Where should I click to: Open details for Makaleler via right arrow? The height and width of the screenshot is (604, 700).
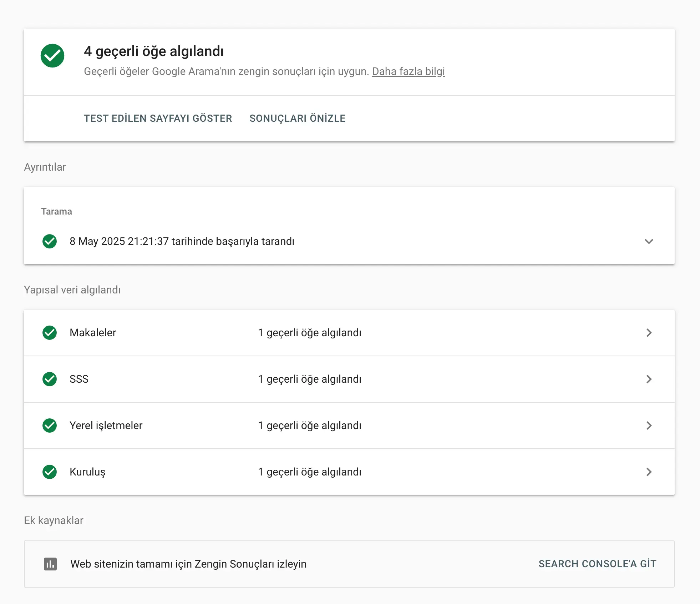click(649, 333)
